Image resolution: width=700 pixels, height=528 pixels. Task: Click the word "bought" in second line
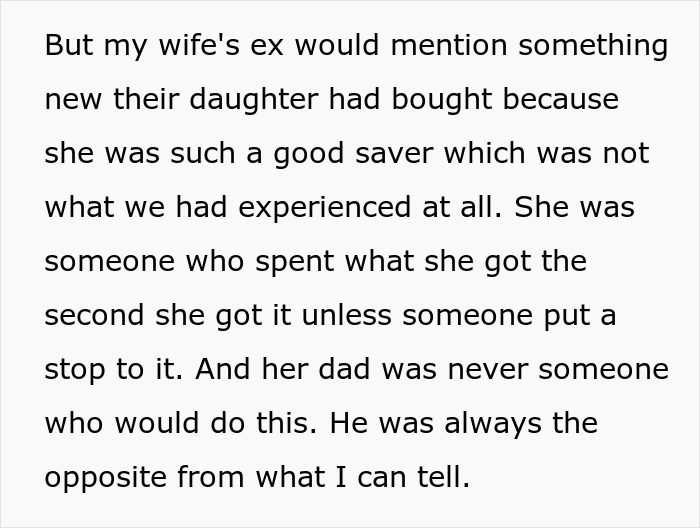pyautogui.click(x=442, y=100)
